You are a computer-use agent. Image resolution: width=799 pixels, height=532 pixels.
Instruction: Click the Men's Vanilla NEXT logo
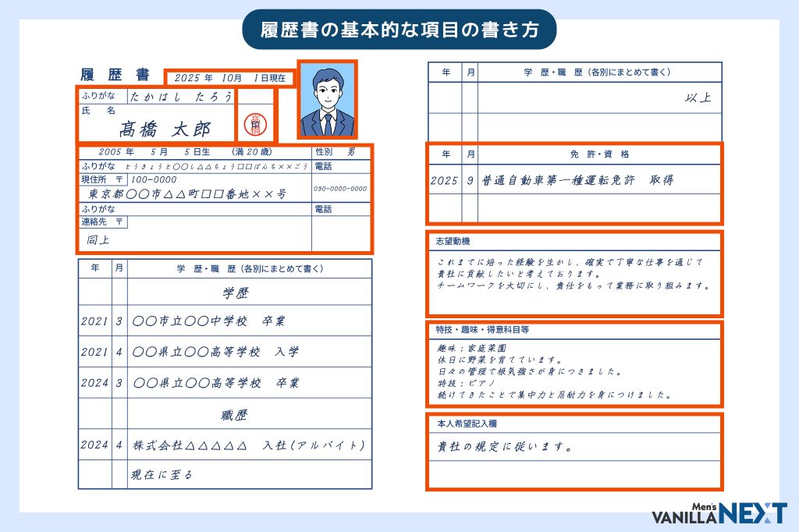[719, 513]
